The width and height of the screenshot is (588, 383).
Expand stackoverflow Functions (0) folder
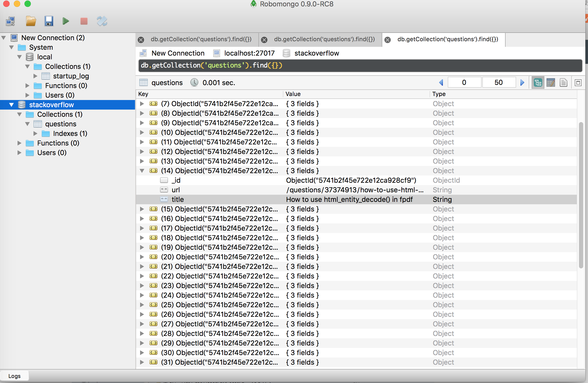19,143
